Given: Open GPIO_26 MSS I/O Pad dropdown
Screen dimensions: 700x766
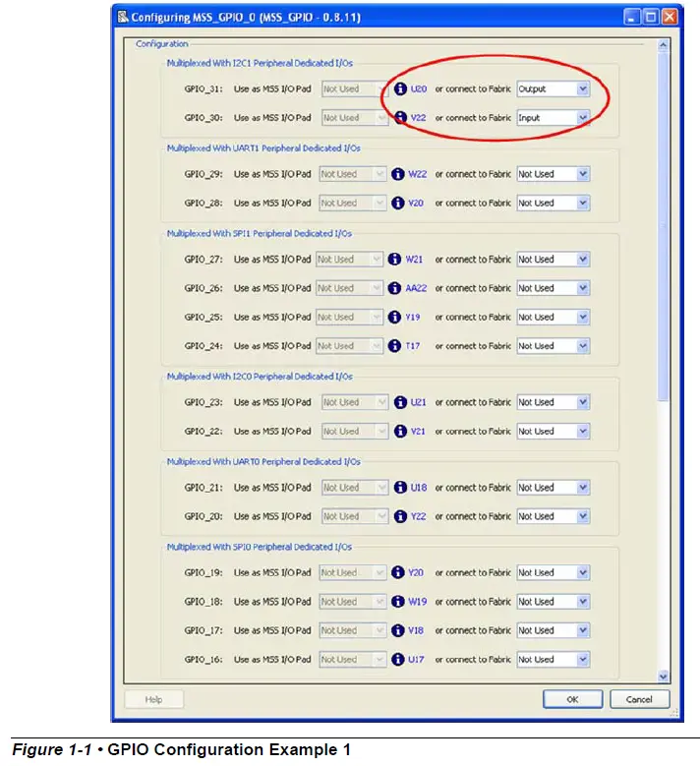Looking at the screenshot, I should pos(349,288).
